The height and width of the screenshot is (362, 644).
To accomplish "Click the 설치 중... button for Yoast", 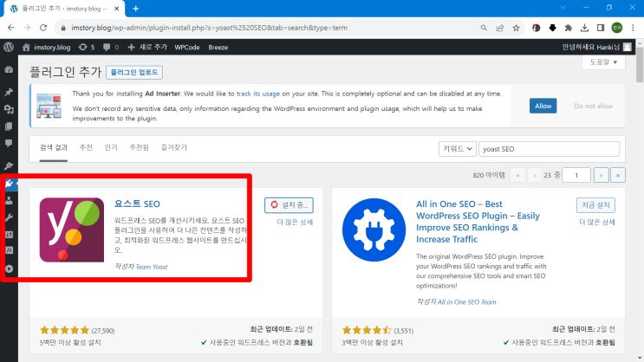I will 289,204.
